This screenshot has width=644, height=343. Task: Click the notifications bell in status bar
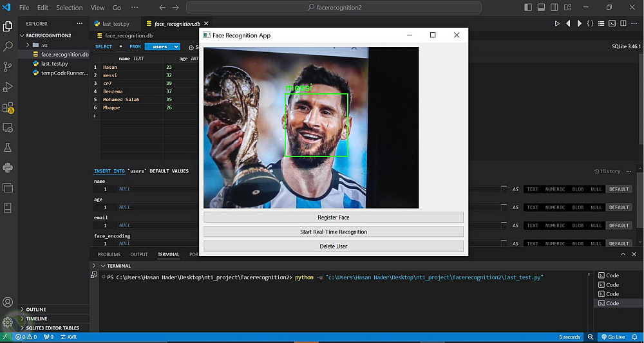636,337
